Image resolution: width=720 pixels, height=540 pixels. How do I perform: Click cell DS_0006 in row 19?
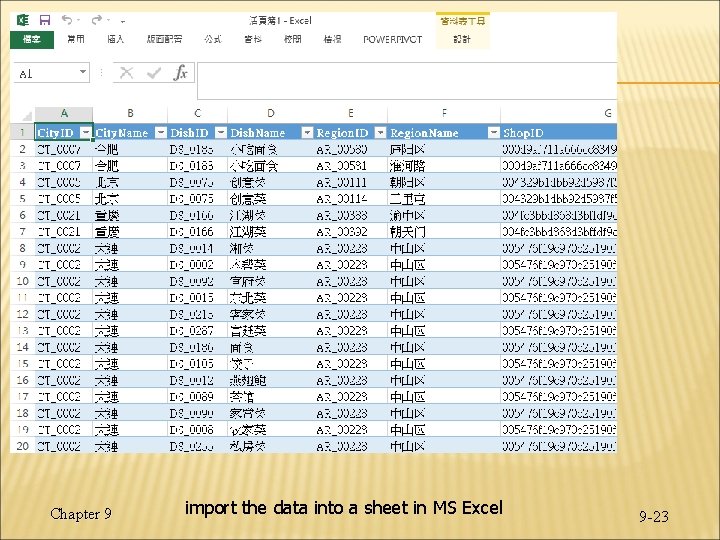[197, 430]
